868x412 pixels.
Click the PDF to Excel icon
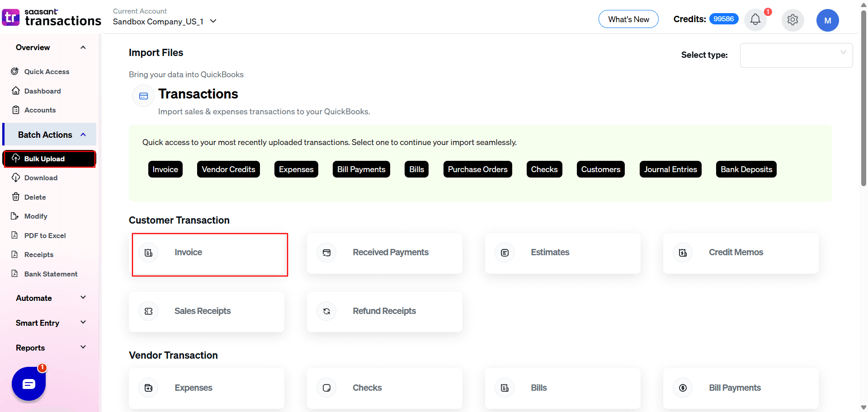click(15, 235)
